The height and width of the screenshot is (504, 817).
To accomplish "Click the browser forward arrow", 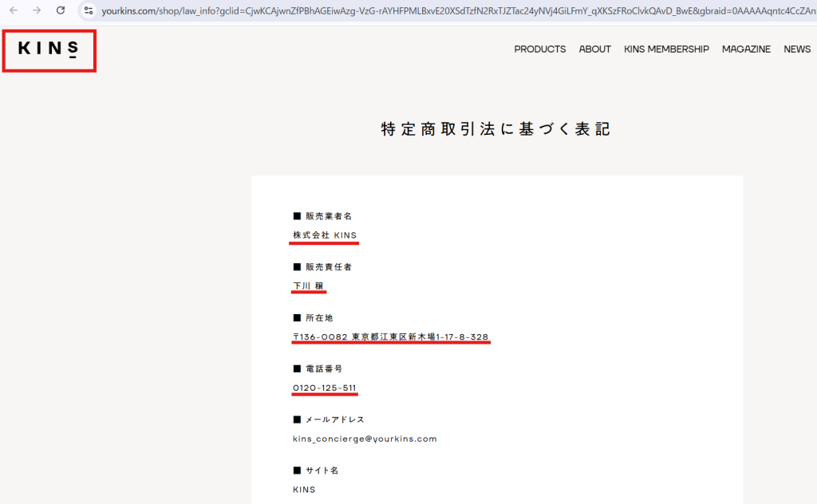I will (37, 12).
